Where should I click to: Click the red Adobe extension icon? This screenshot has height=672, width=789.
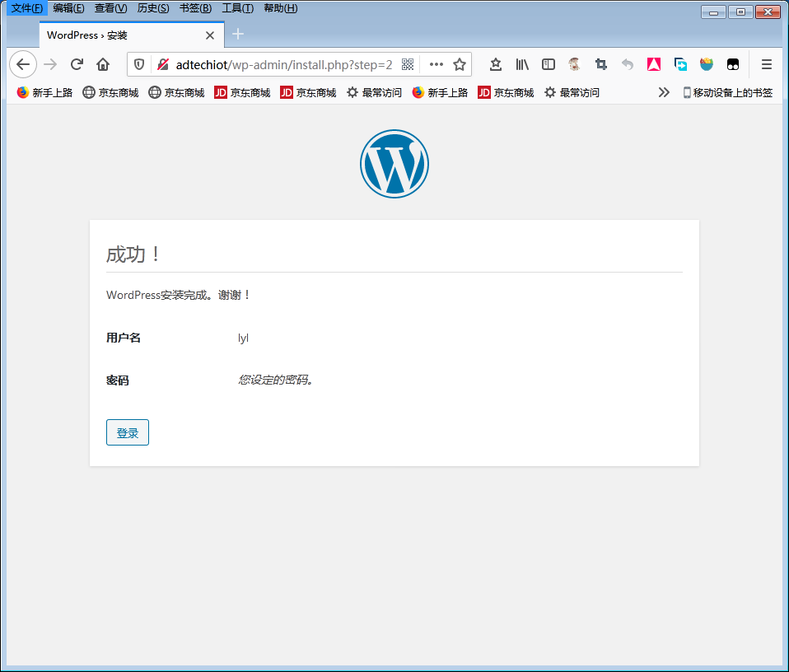point(653,63)
